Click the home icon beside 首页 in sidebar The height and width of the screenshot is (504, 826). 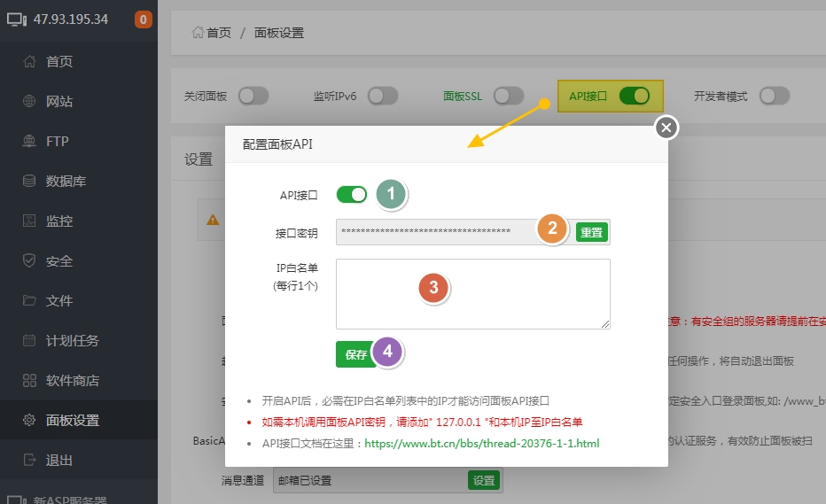click(29, 61)
